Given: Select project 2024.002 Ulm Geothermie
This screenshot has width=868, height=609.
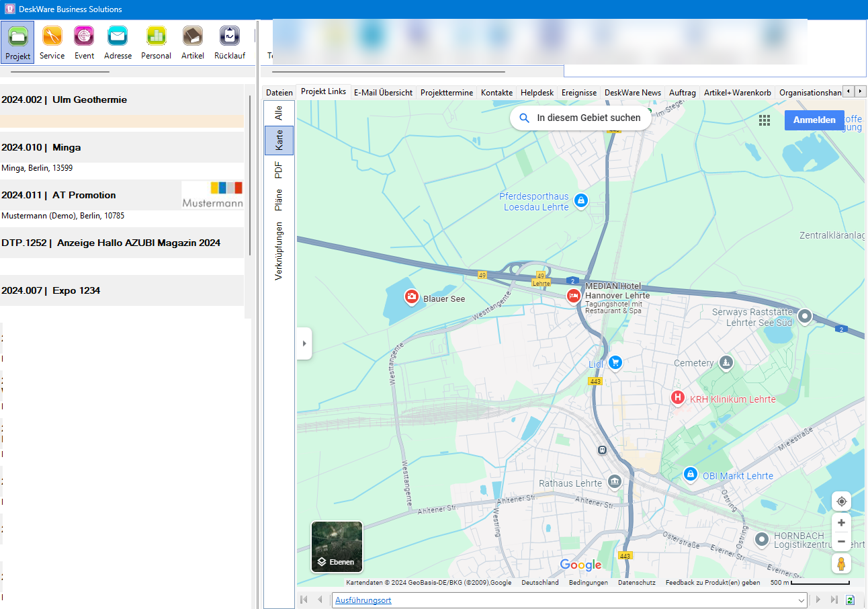Looking at the screenshot, I should pyautogui.click(x=122, y=99).
